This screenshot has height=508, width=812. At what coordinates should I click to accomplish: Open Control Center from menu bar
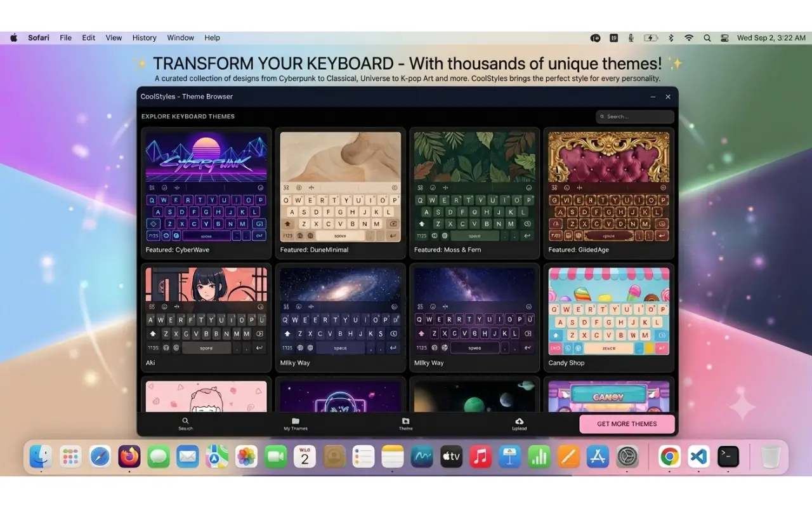(724, 38)
